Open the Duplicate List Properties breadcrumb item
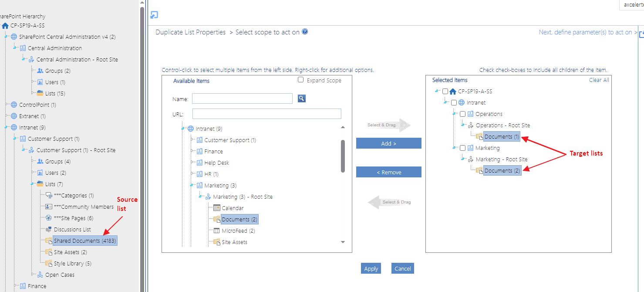Viewport: 644px width, 292px height. point(190,31)
